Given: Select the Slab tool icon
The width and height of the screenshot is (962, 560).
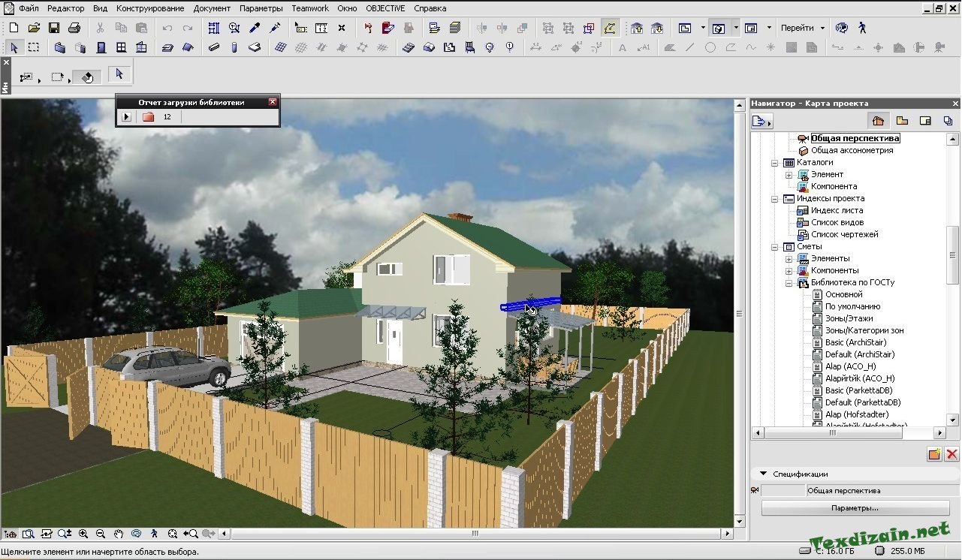Looking at the screenshot, I should click(x=167, y=47).
